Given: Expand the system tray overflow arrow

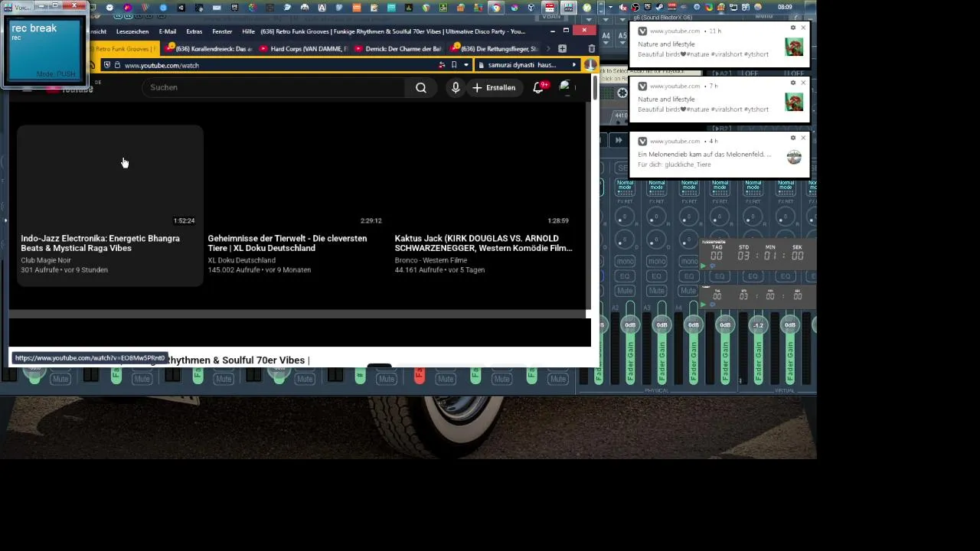Looking at the screenshot, I should click(610, 8).
